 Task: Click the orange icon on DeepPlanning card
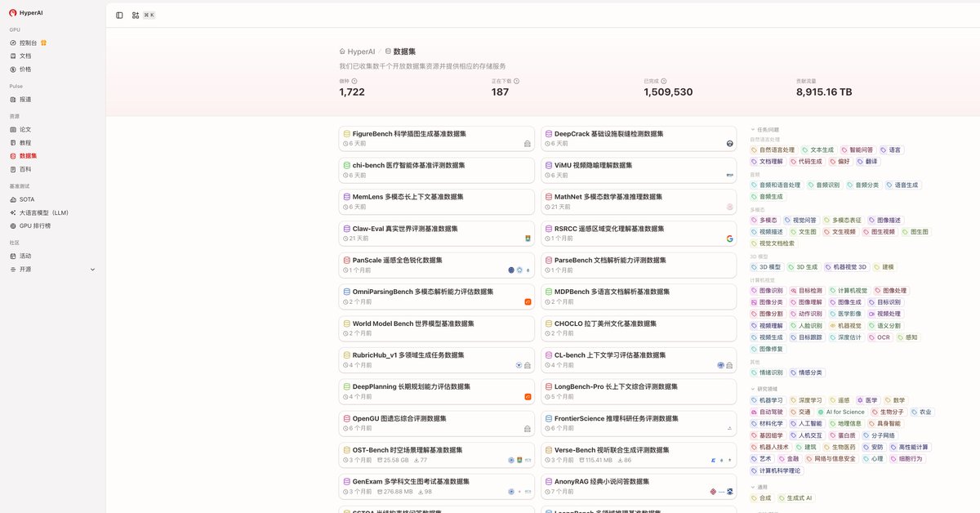tap(528, 397)
